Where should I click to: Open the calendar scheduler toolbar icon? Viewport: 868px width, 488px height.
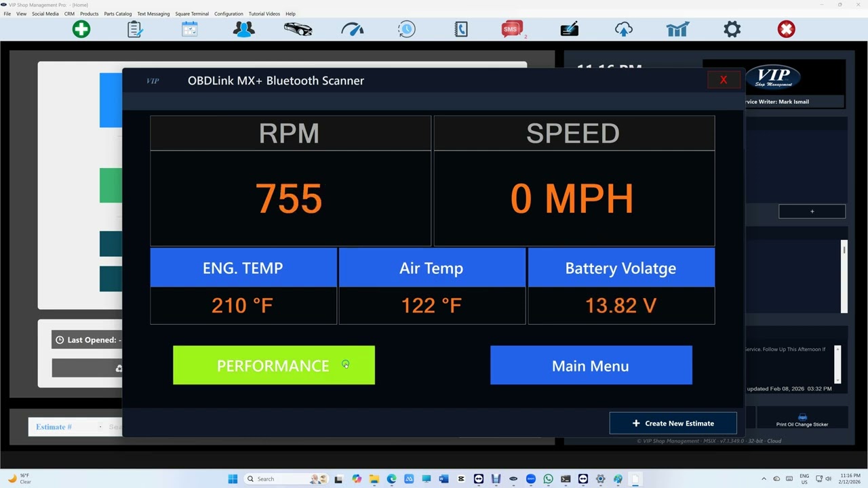point(190,29)
